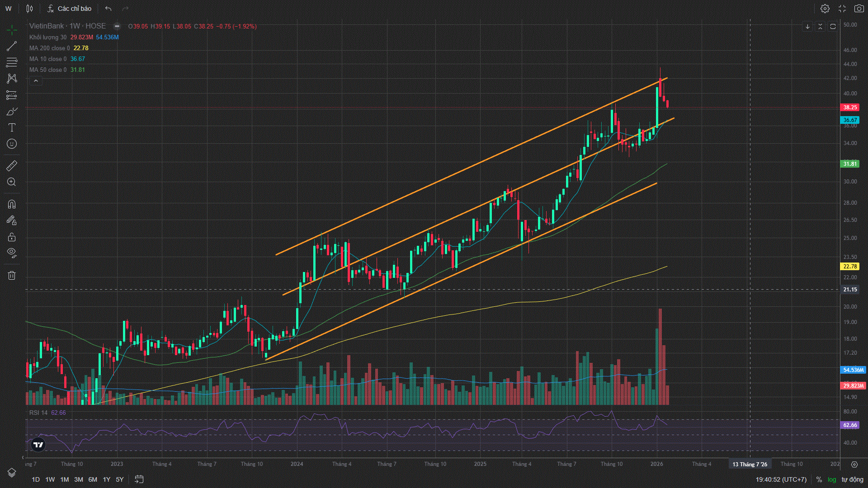Image resolution: width=868 pixels, height=488 pixels.
Task: Hide all drawings with eye icon
Action: [12, 252]
